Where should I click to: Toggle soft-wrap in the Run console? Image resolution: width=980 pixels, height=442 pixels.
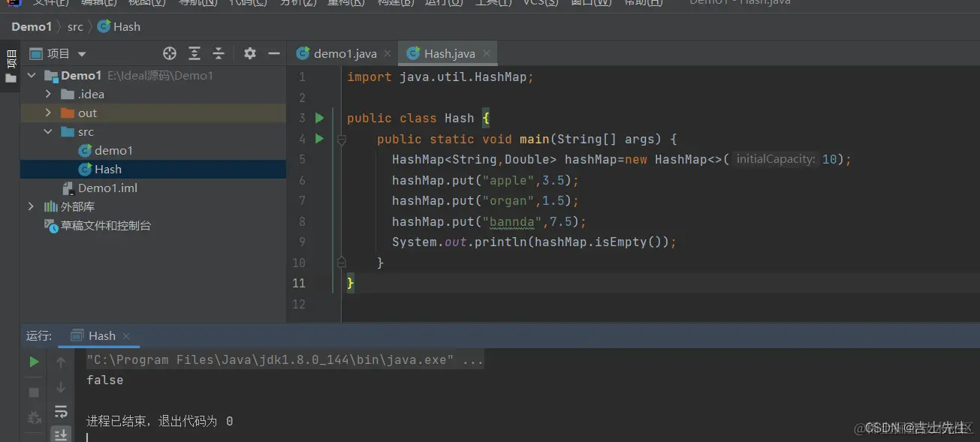click(61, 412)
